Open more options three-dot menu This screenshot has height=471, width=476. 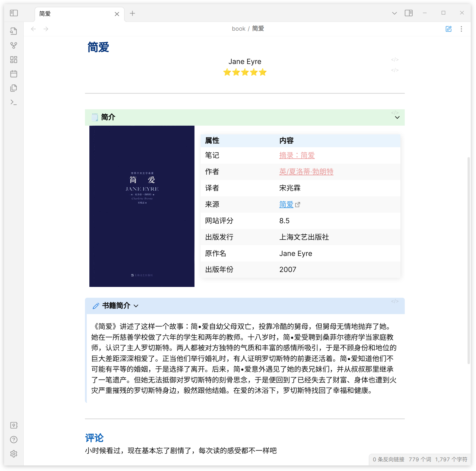tap(461, 29)
